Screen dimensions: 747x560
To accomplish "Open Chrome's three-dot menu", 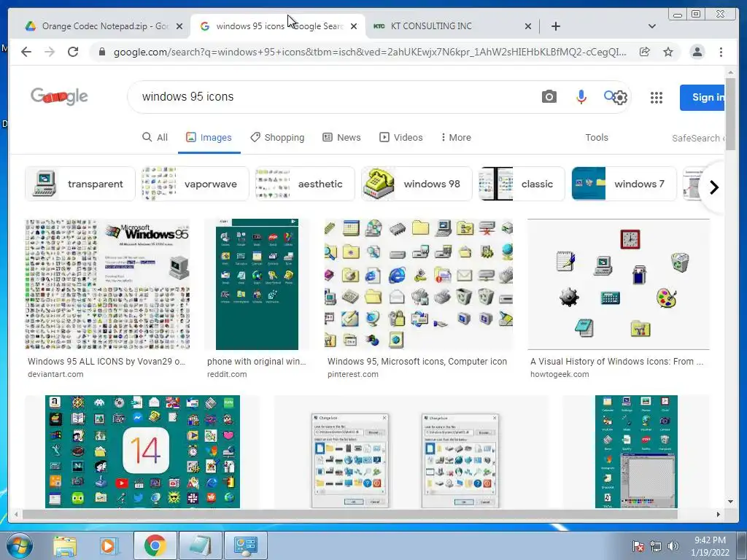I will click(721, 52).
